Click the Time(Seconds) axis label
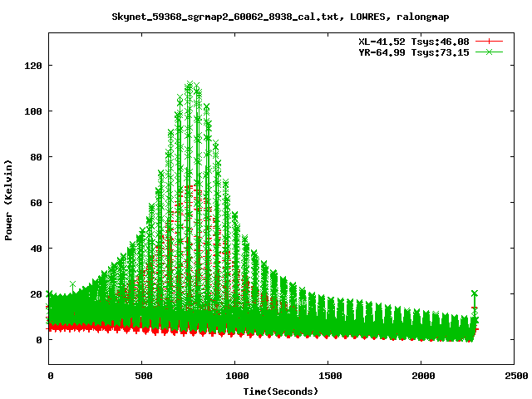This screenshot has width=532, height=399. pos(281,392)
